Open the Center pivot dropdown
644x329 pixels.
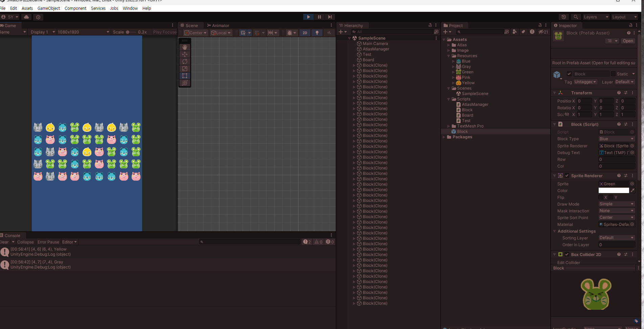[196, 33]
